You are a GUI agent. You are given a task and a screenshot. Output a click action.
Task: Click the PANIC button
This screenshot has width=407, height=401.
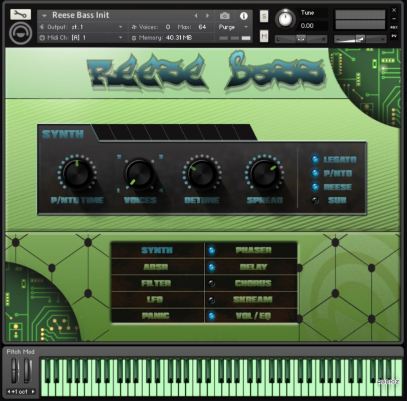(x=157, y=316)
